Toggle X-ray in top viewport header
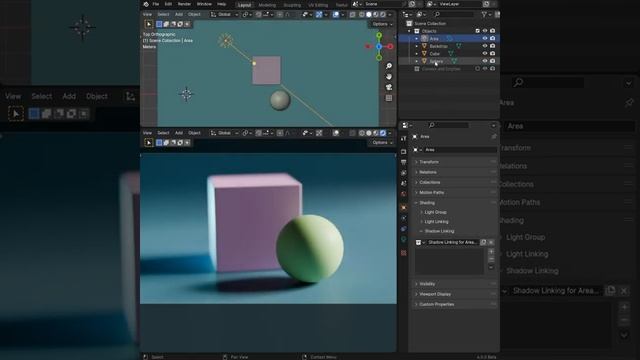 [x=353, y=14]
